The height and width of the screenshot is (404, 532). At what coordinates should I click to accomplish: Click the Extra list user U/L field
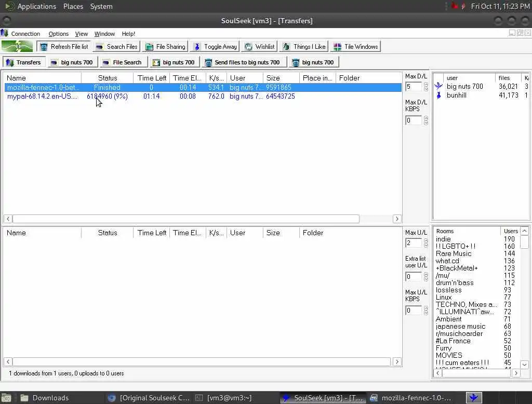coord(414,276)
